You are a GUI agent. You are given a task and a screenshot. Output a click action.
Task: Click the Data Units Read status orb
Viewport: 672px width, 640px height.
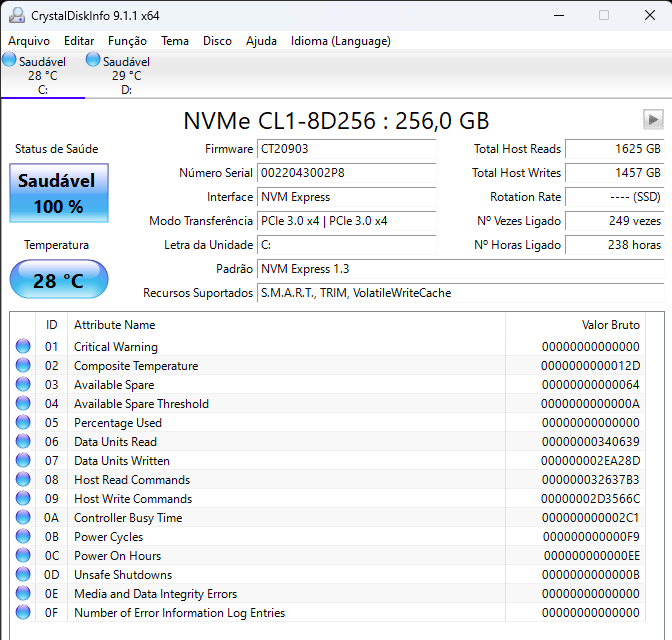(x=23, y=441)
